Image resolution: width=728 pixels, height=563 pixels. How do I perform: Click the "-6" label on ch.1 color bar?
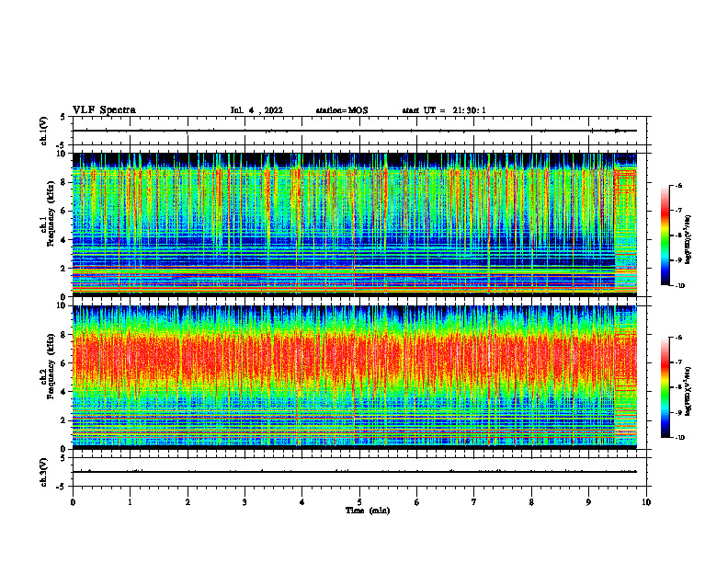click(x=678, y=185)
